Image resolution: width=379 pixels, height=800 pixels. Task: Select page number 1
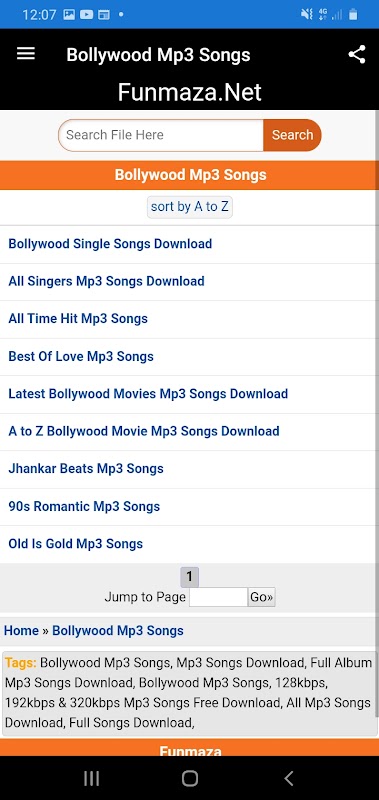coord(189,577)
